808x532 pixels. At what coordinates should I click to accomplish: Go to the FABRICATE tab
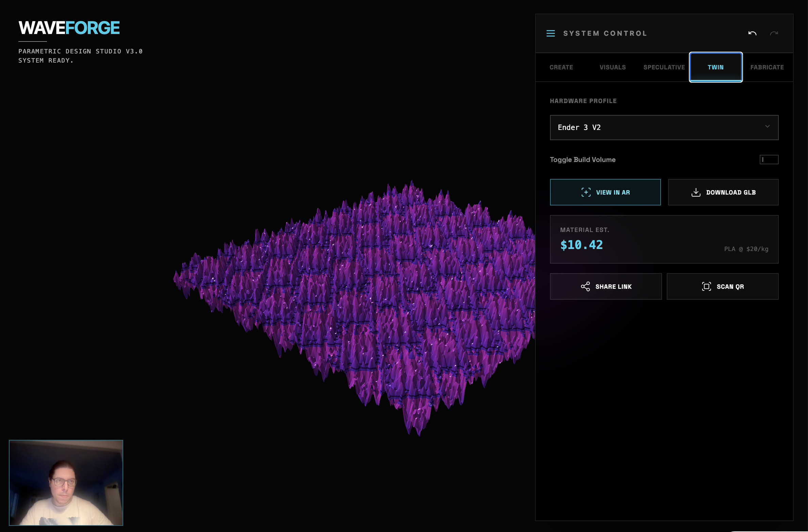point(766,67)
